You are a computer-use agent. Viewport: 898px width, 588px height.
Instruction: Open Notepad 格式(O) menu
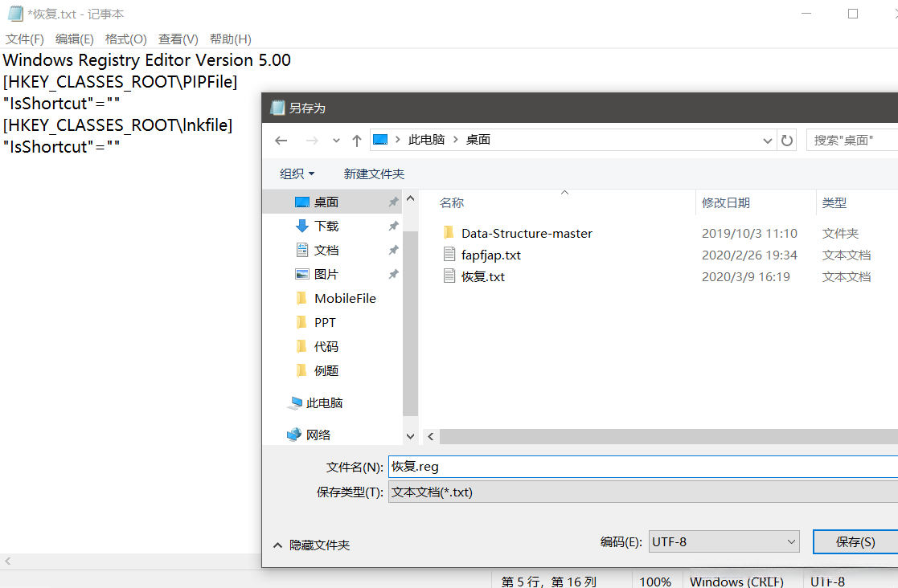(126, 39)
